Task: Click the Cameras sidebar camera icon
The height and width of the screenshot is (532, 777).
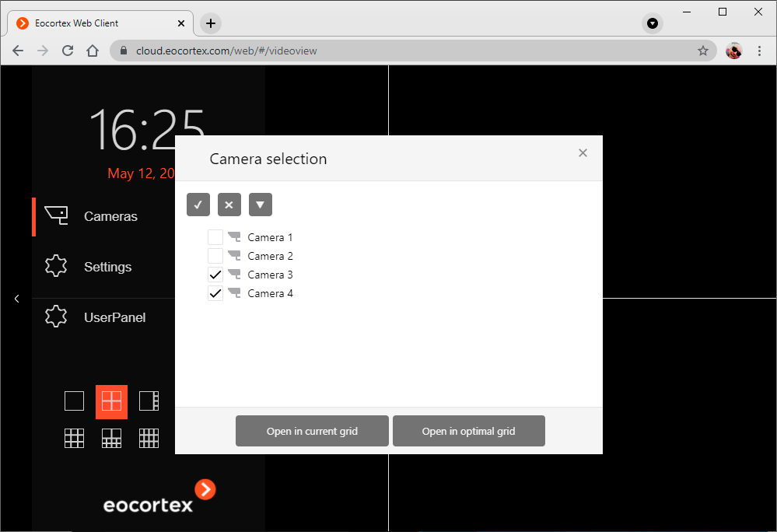Action: [55, 215]
